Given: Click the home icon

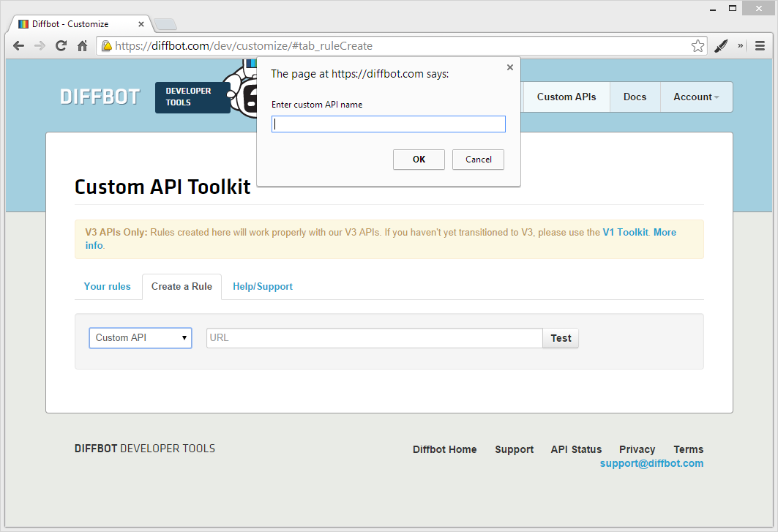Looking at the screenshot, I should click(83, 45).
